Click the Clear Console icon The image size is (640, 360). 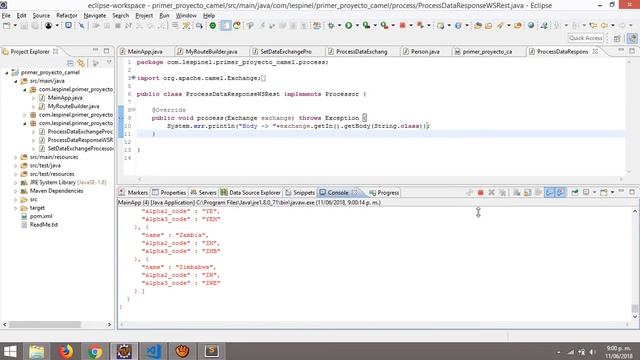click(x=516, y=193)
